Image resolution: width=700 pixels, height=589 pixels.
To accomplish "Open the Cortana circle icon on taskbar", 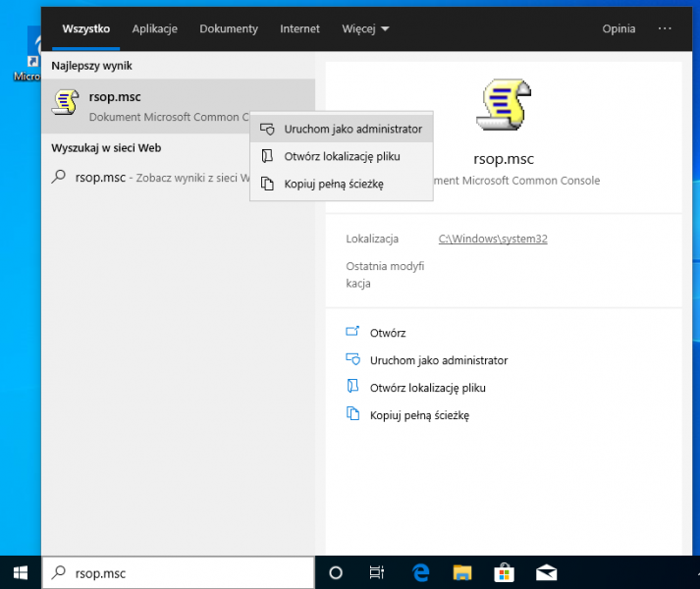I will click(x=335, y=572).
